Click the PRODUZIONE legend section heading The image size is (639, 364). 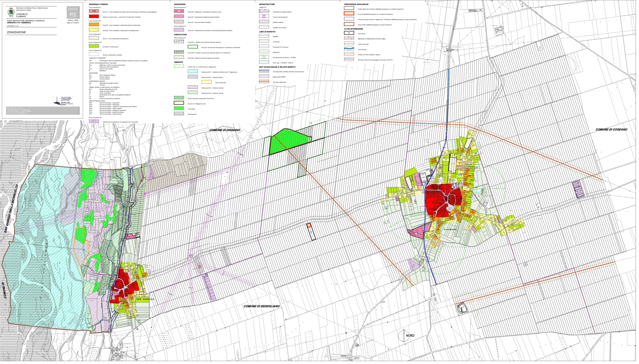(x=180, y=4)
